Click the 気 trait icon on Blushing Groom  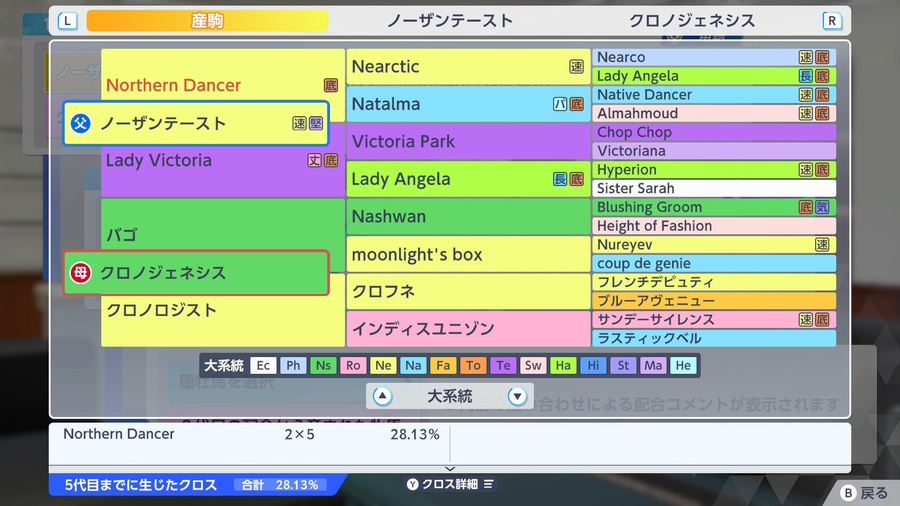(822, 207)
